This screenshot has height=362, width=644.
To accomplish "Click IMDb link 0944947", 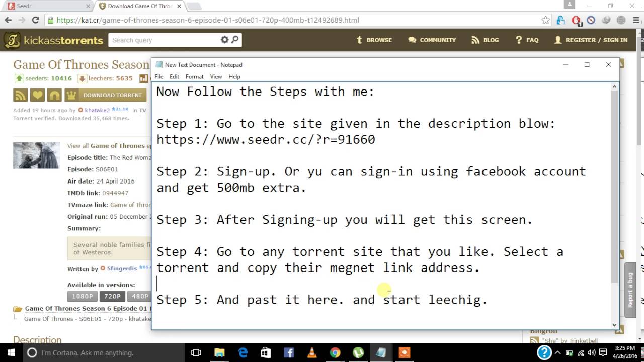I will (x=115, y=193).
